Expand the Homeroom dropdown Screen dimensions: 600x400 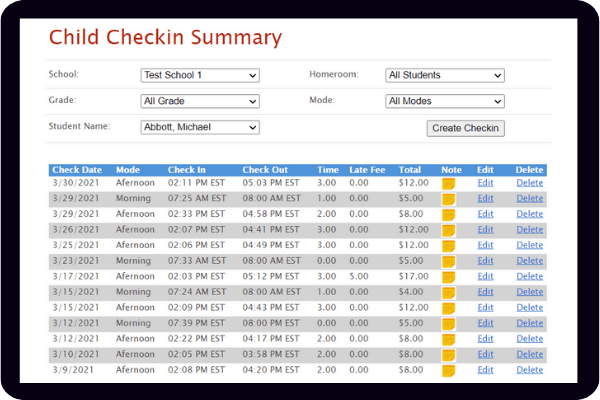(x=444, y=75)
